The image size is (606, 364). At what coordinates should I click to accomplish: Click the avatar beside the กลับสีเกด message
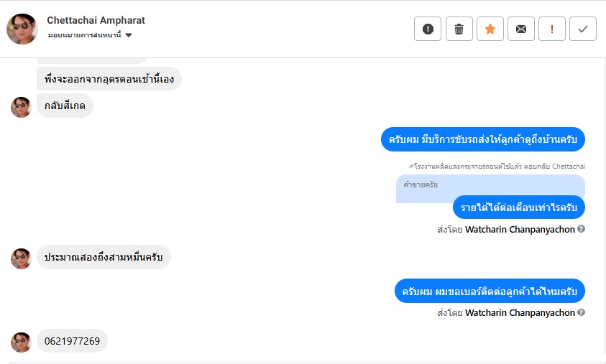21,107
